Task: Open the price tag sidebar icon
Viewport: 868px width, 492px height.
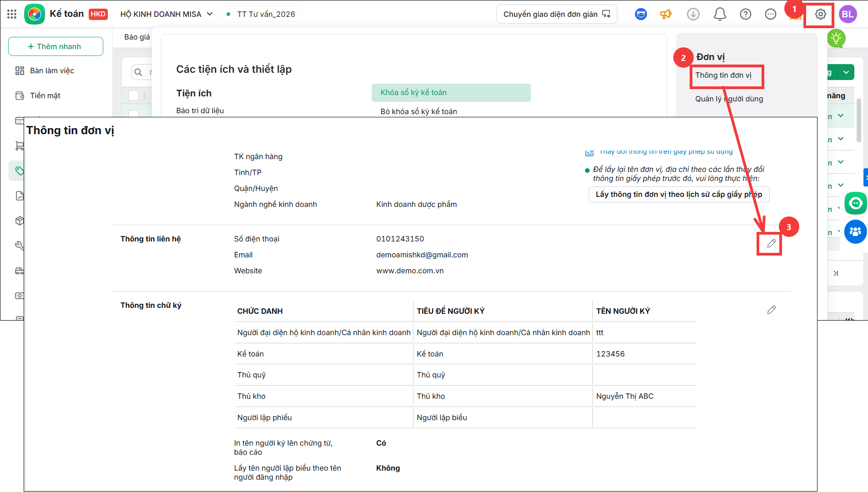Action: coord(19,171)
